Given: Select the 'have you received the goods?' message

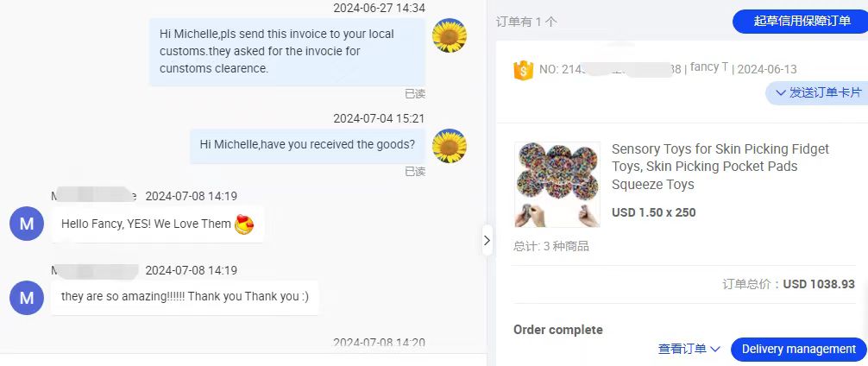Looking at the screenshot, I should 307,144.
